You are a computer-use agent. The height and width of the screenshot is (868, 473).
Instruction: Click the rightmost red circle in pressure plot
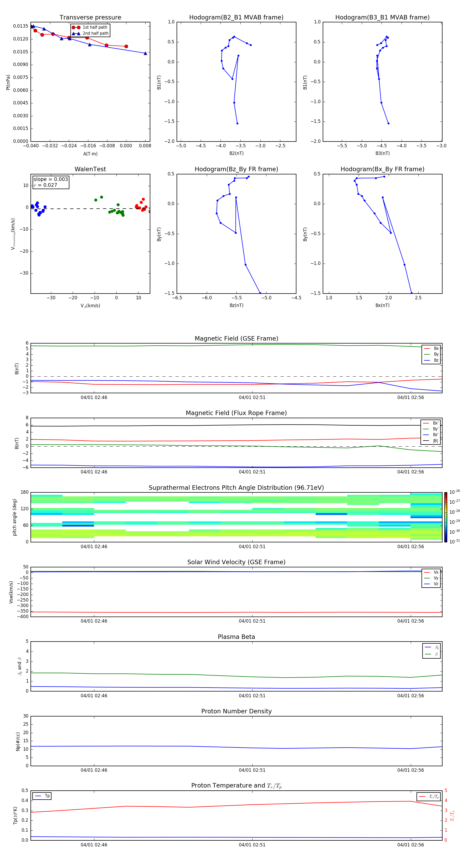click(x=126, y=47)
